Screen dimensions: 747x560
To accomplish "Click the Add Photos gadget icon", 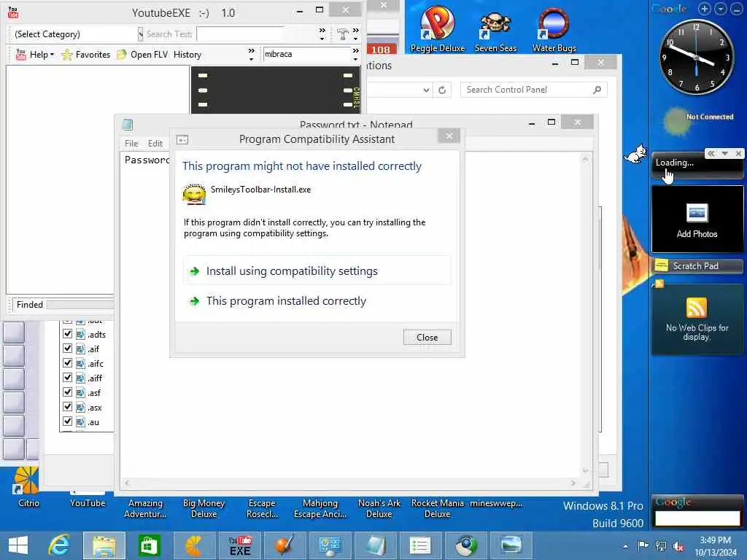I will click(697, 213).
